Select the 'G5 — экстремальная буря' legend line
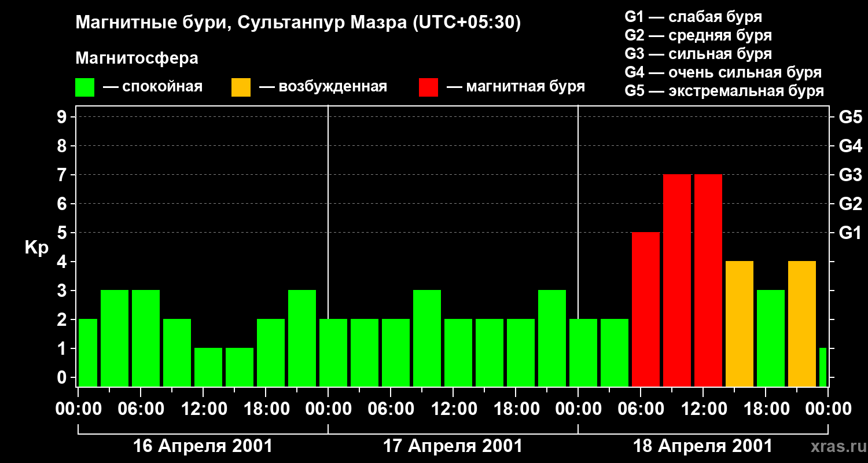 (x=724, y=91)
